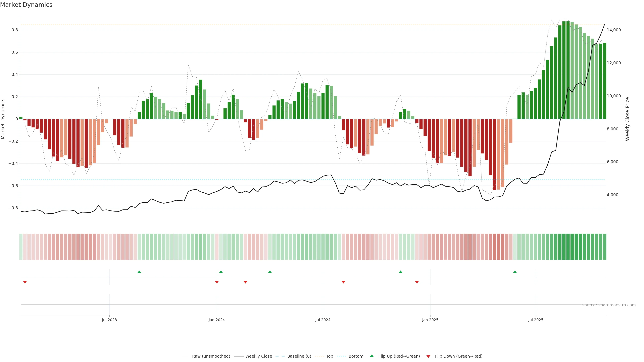Click the green Flip Up triangle in the legend
The image size is (644, 362).
coord(372,356)
